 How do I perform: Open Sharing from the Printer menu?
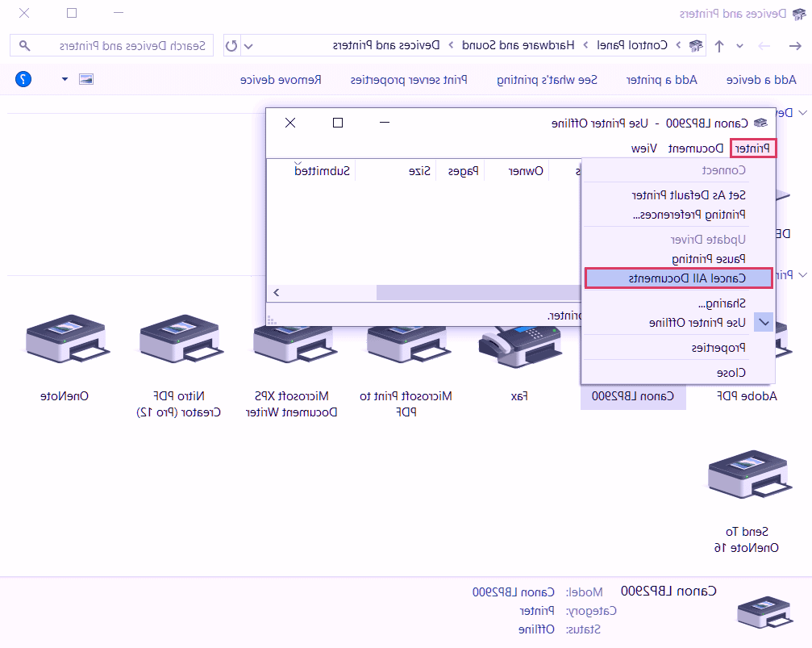click(722, 303)
